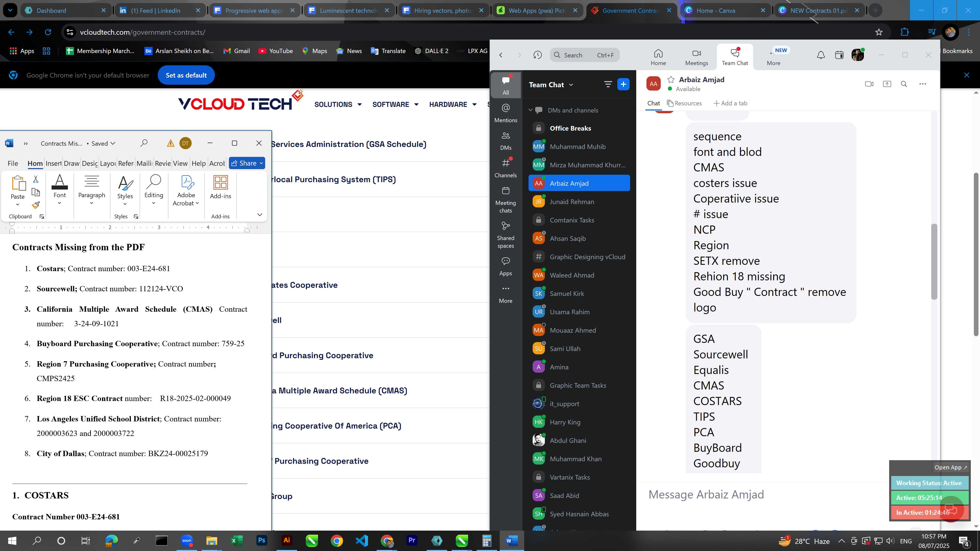Open the Graphic Designing vCloud channel
The height and width of the screenshot is (551, 980).
579,257
